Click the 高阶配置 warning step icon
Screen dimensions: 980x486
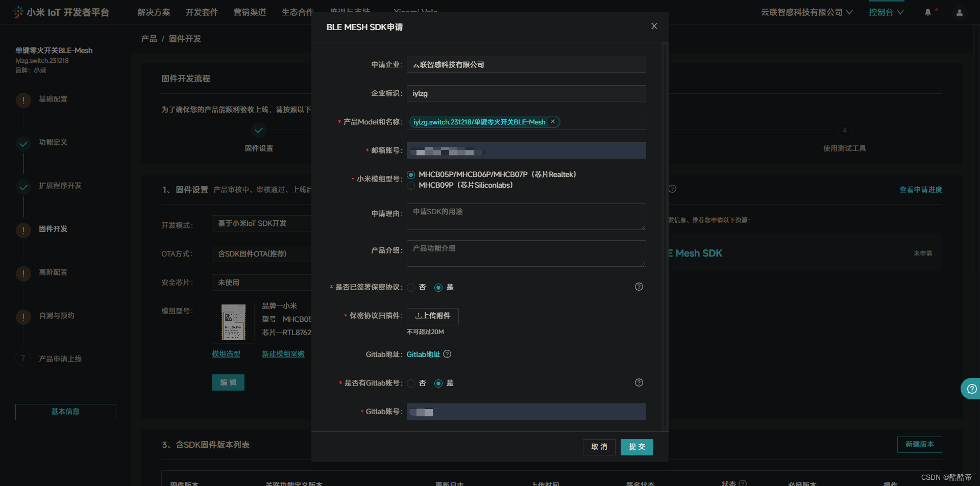click(x=23, y=274)
